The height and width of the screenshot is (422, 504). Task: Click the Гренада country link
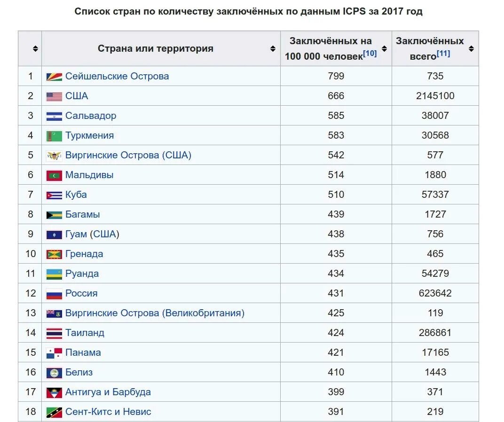(84, 254)
